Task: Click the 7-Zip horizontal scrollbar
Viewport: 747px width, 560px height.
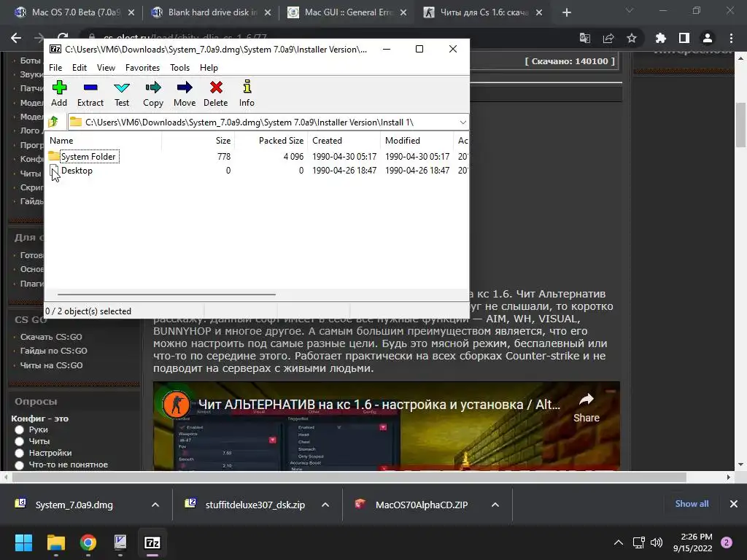Action: 166,295
